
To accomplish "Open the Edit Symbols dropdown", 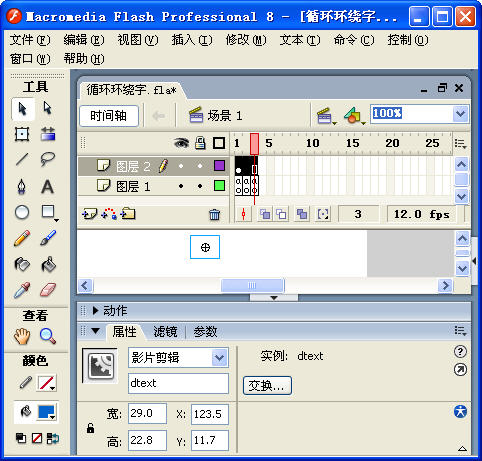I will pos(355,116).
